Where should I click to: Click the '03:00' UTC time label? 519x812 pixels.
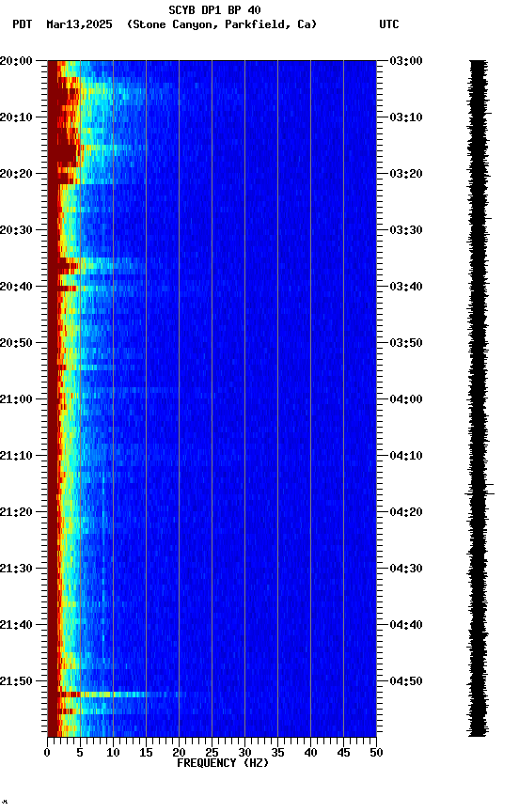coord(406,61)
